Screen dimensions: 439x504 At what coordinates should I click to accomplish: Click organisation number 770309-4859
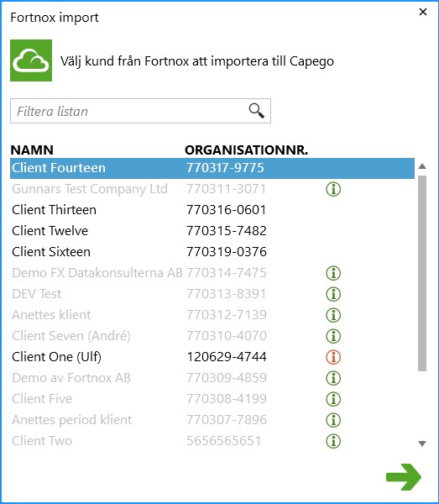coord(227,378)
